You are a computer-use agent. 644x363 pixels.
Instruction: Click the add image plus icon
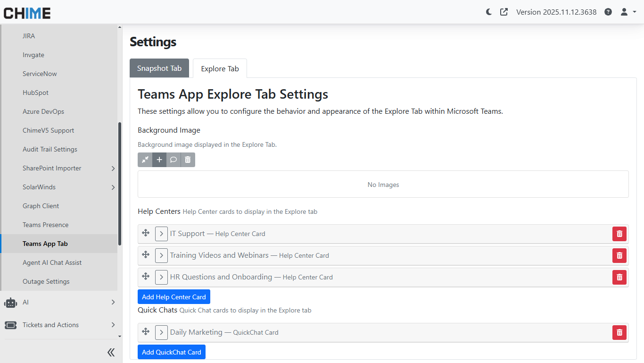coord(159,160)
